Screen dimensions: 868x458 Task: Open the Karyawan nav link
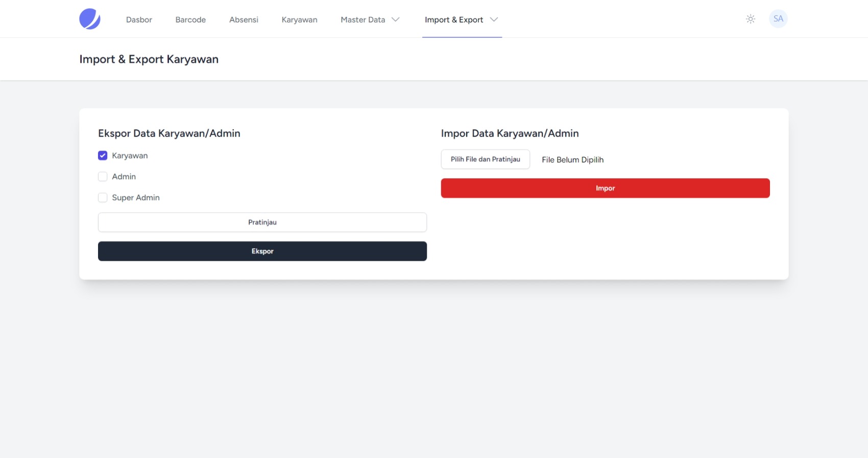coord(299,19)
